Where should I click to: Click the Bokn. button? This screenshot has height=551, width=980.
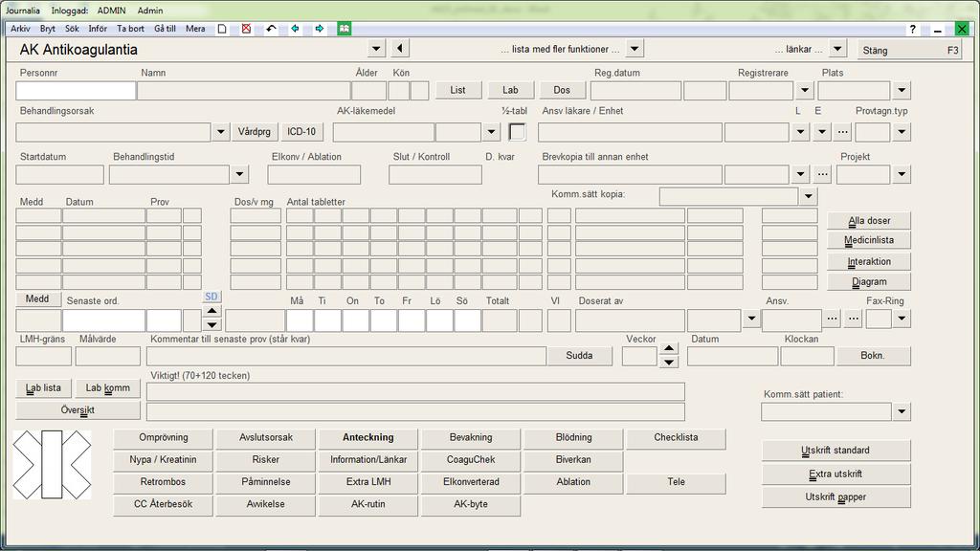click(873, 356)
